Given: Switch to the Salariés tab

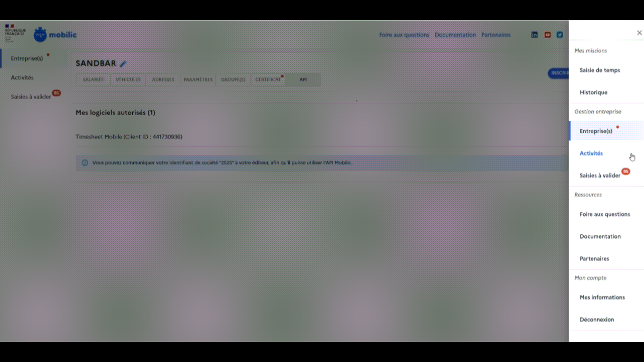Looking at the screenshot, I should click(93, 79).
